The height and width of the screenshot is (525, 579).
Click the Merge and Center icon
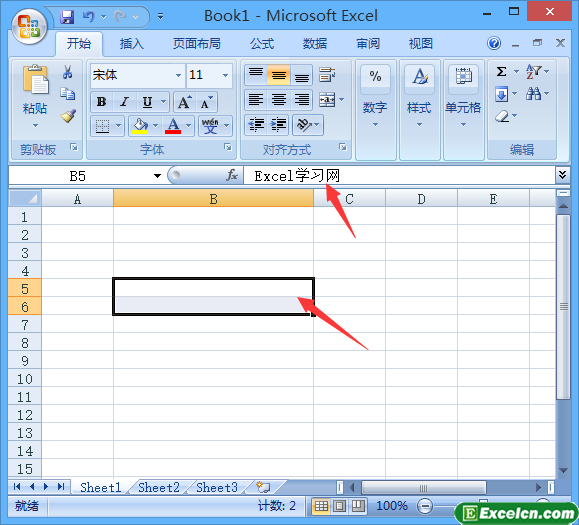[x=327, y=100]
